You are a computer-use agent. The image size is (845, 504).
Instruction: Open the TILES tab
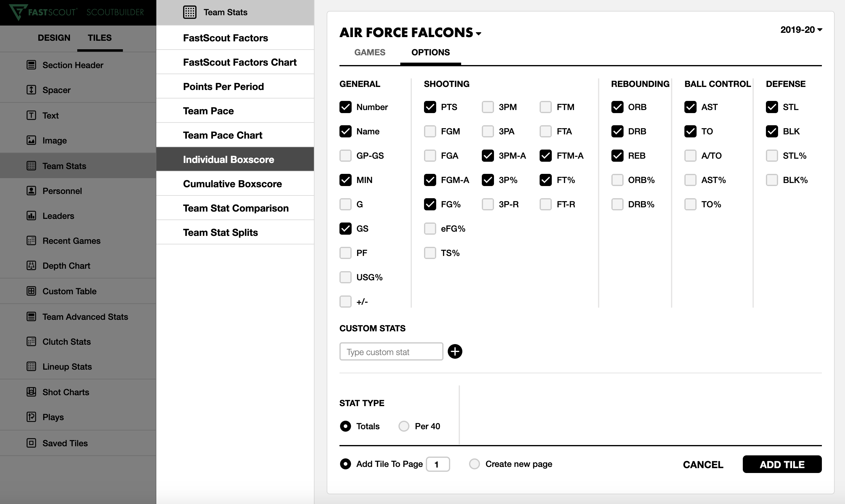(x=99, y=38)
